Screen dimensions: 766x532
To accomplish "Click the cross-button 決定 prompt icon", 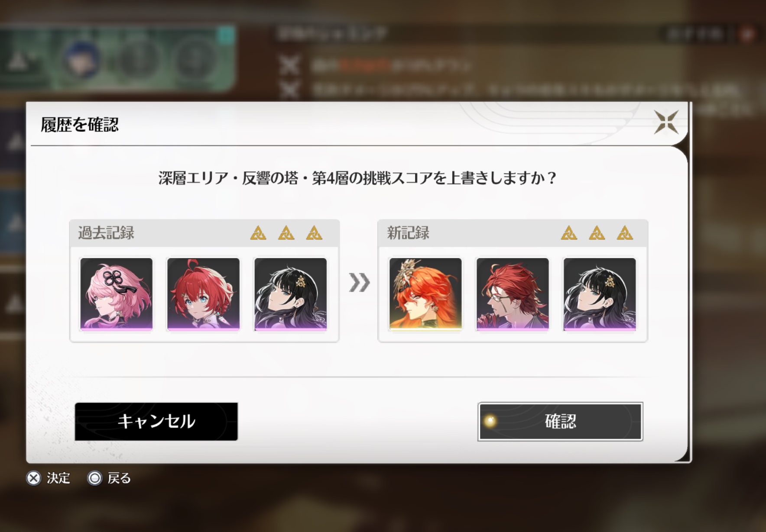I will (33, 478).
